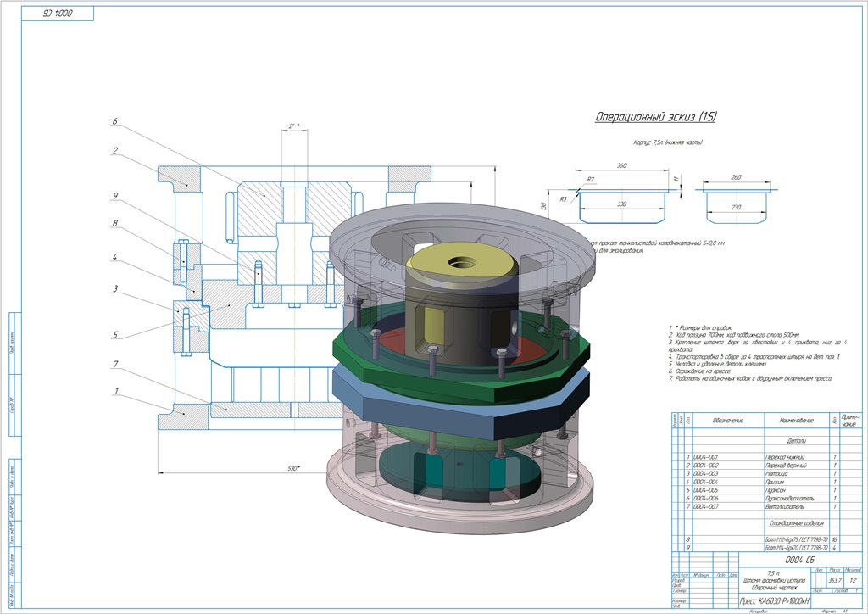Click the 'Обозначение' column header

click(727, 421)
